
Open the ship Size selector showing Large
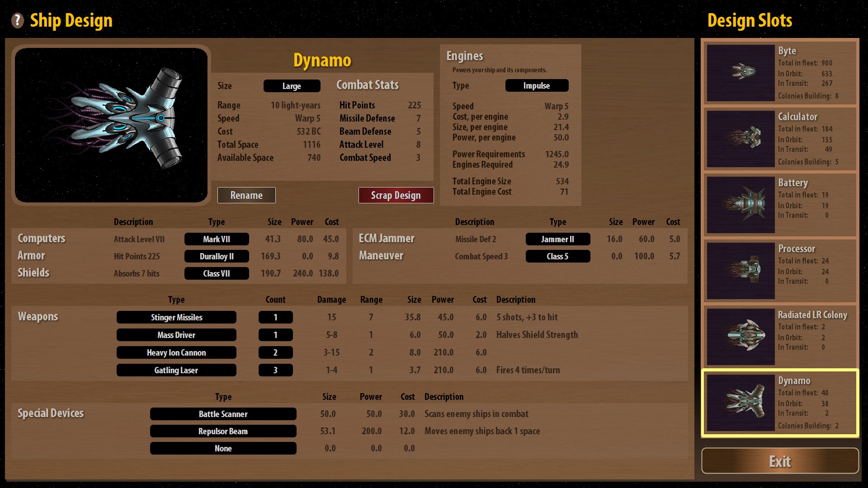[x=292, y=86]
